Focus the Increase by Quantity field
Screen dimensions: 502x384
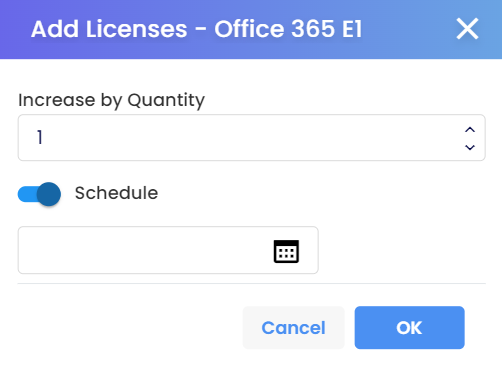tap(251, 138)
